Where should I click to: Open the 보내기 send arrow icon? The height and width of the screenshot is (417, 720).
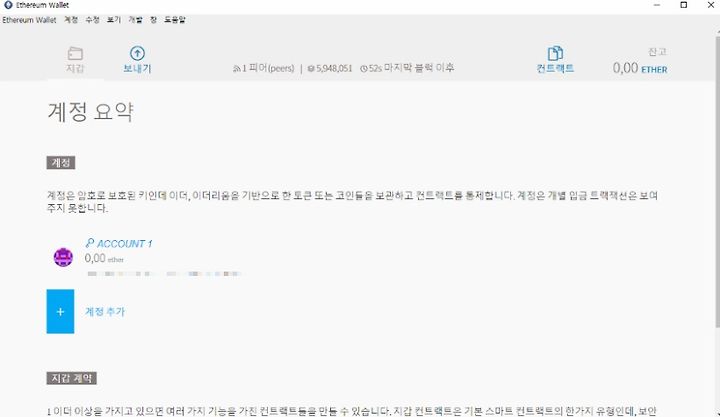click(137, 53)
